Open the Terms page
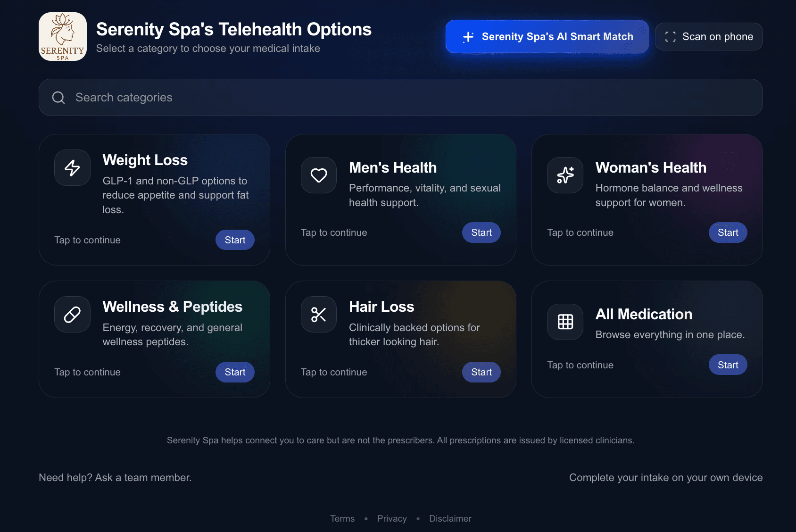 pos(342,518)
